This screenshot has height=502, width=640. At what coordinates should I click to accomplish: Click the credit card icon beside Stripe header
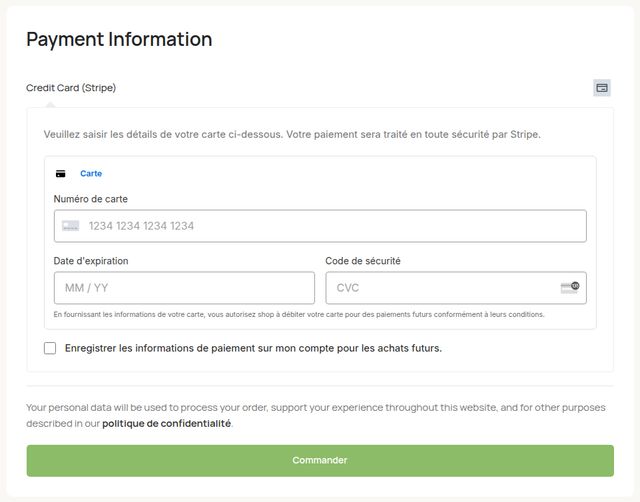point(602,88)
